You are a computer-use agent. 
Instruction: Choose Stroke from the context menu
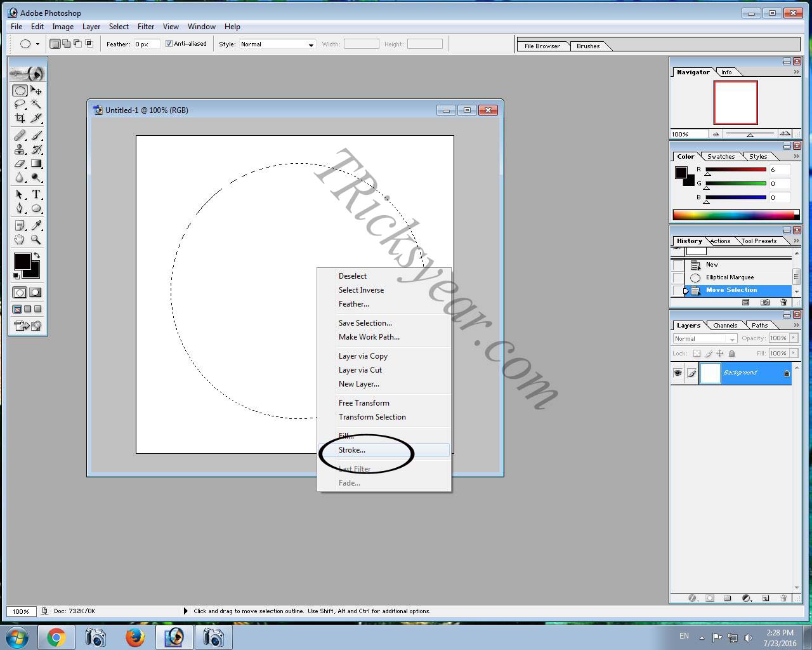coord(351,450)
